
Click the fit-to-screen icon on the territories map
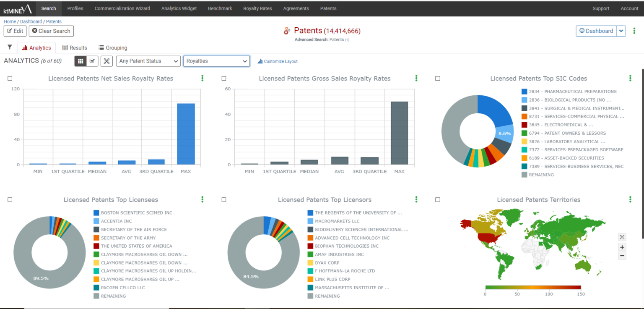622,237
